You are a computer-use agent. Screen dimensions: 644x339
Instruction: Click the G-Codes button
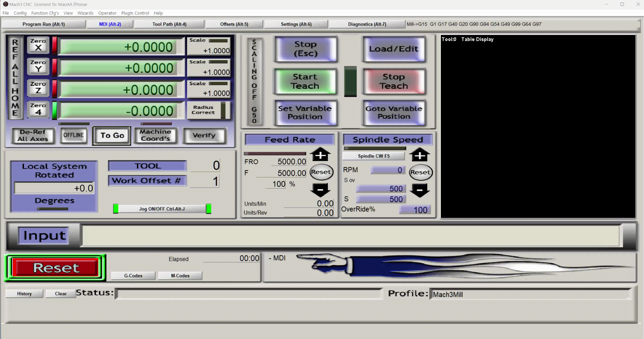pyautogui.click(x=133, y=275)
